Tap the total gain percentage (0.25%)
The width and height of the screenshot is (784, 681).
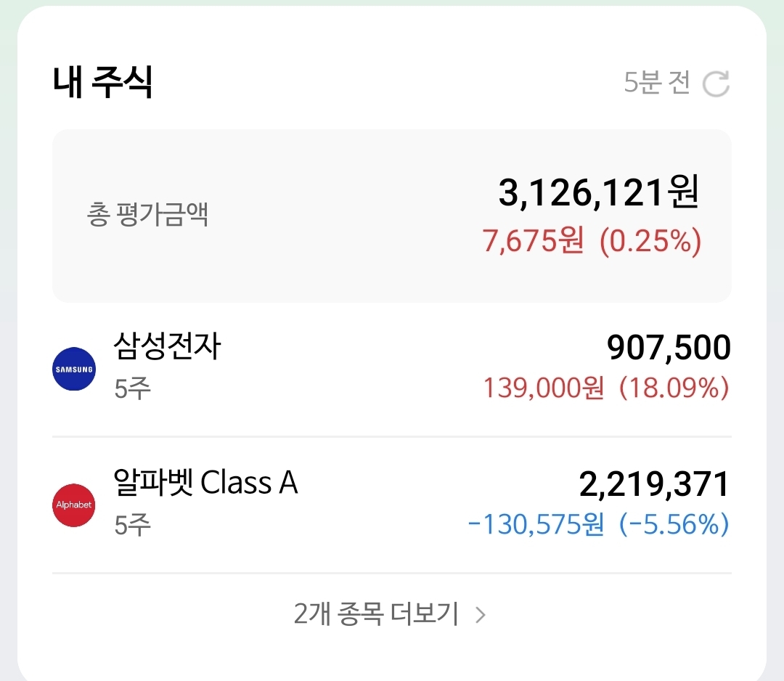pos(650,241)
